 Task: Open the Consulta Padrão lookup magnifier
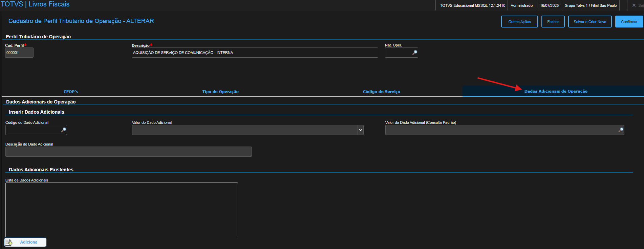pyautogui.click(x=621, y=130)
